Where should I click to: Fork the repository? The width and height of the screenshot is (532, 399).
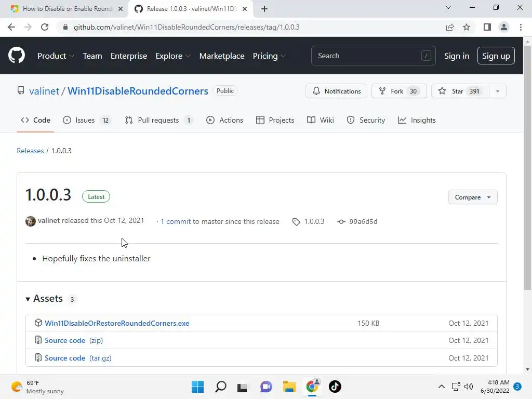point(399,91)
